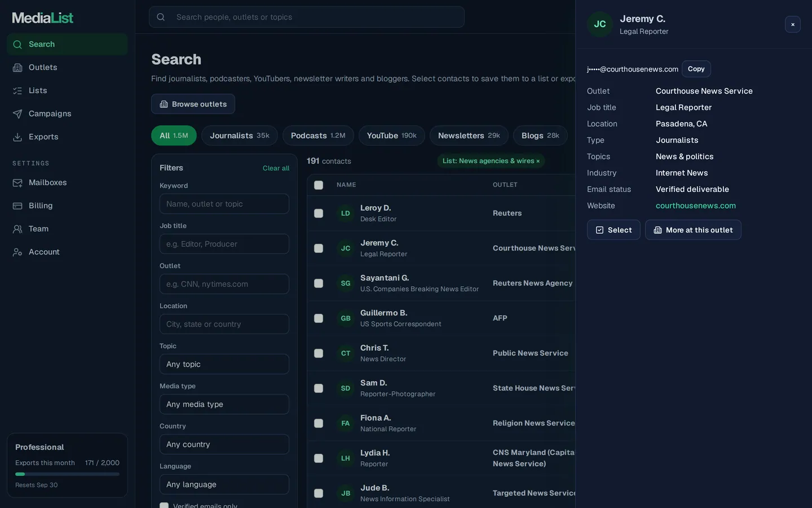The height and width of the screenshot is (508, 812).
Task: Open the Any country dropdown
Action: tap(224, 444)
